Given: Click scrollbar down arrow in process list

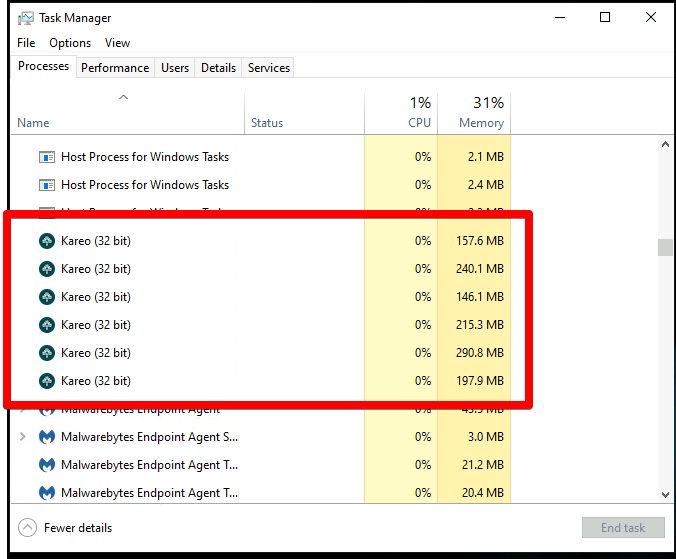Looking at the screenshot, I should 665,494.
